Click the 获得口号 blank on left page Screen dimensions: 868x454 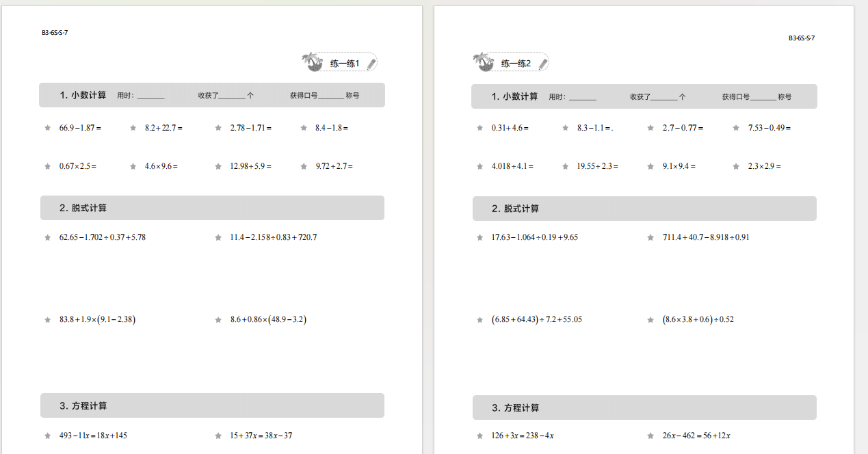tap(331, 96)
